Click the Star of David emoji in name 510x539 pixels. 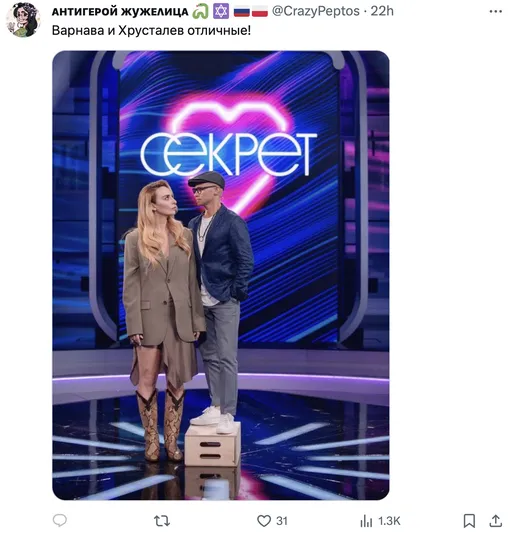221,12
